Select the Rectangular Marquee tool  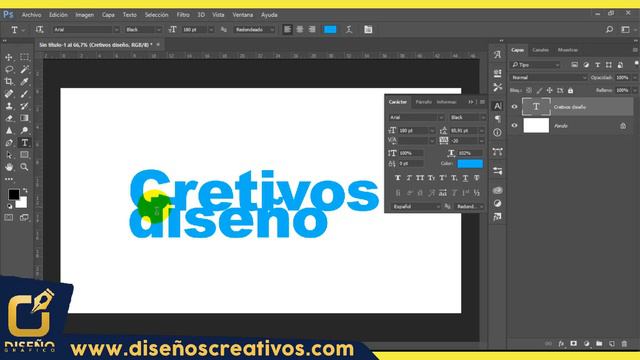coord(24,57)
